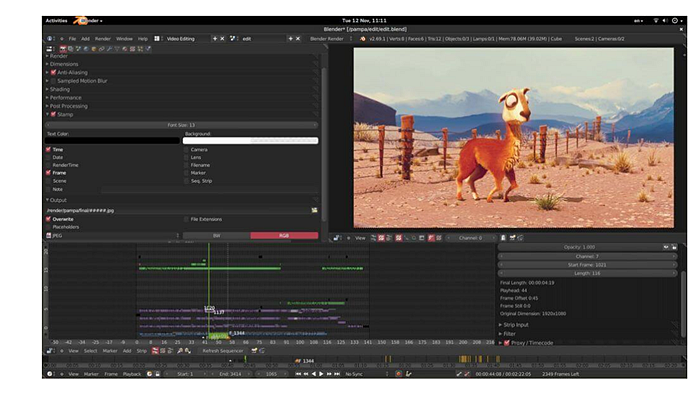700x397 pixels.
Task: Click the screen layout browse icon
Action: tap(157, 39)
